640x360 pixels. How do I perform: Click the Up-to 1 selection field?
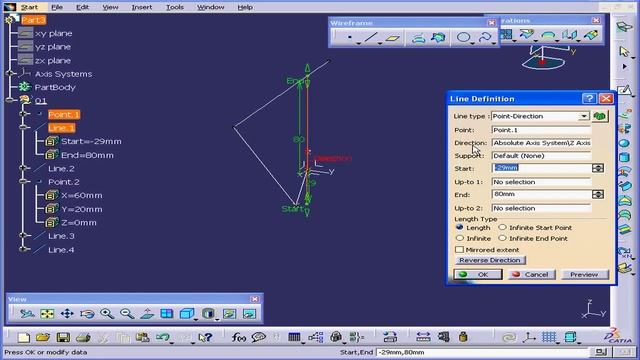click(541, 182)
